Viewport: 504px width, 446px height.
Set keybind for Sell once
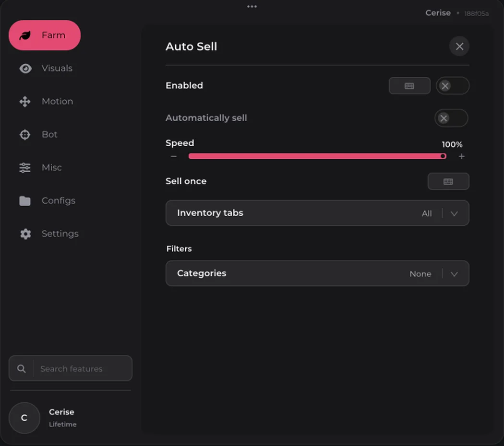(448, 181)
